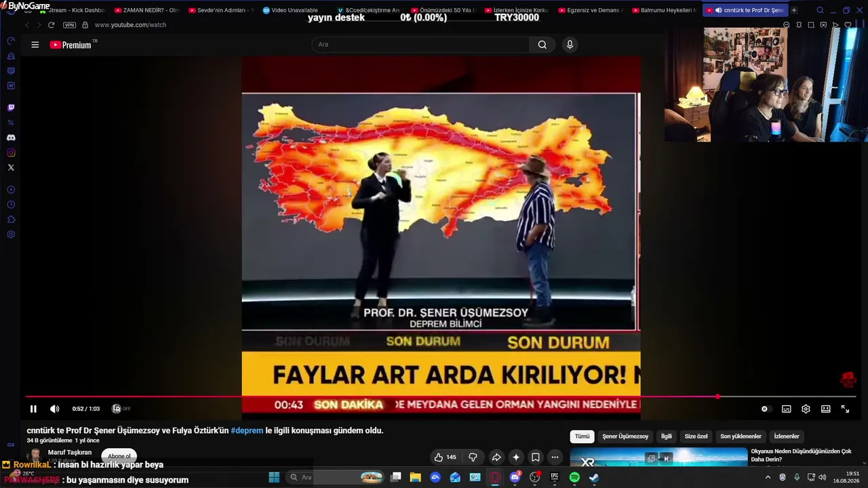Dislike the video
The image size is (868, 488).
coord(473,457)
